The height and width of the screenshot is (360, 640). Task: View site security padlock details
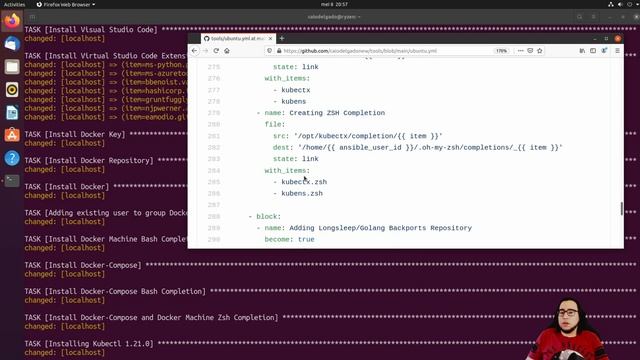point(279,51)
